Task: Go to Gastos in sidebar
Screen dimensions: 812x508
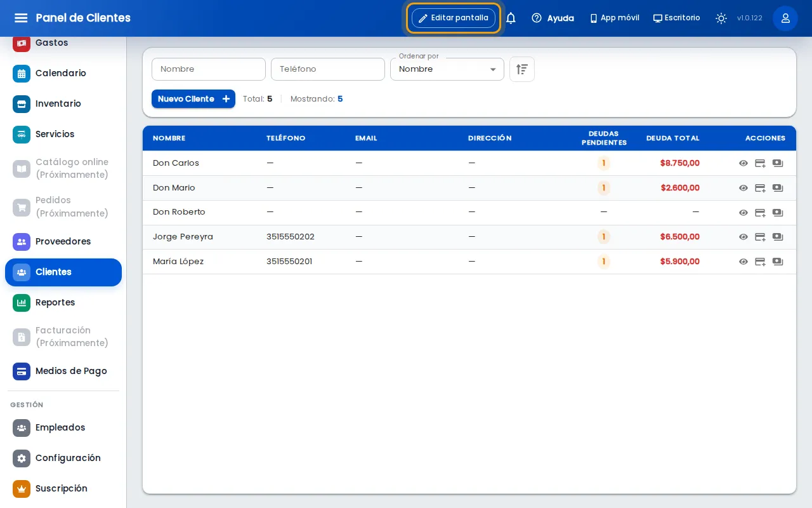Action: [x=63, y=43]
